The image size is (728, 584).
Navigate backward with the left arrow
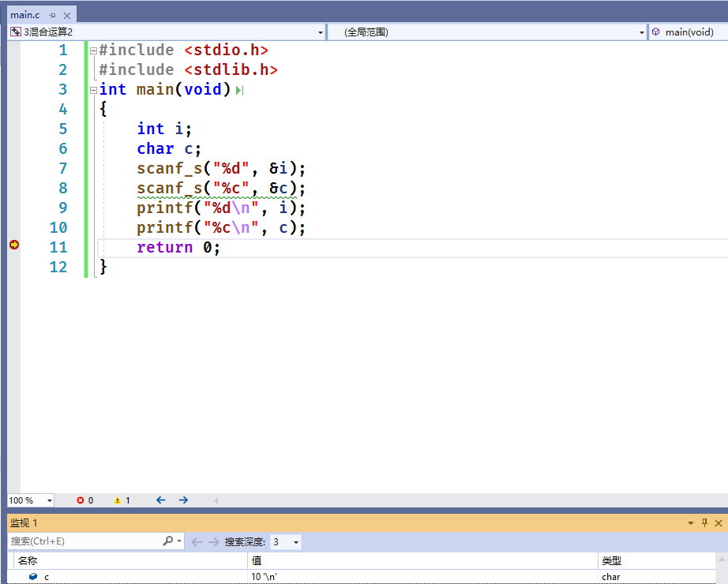coord(160,500)
